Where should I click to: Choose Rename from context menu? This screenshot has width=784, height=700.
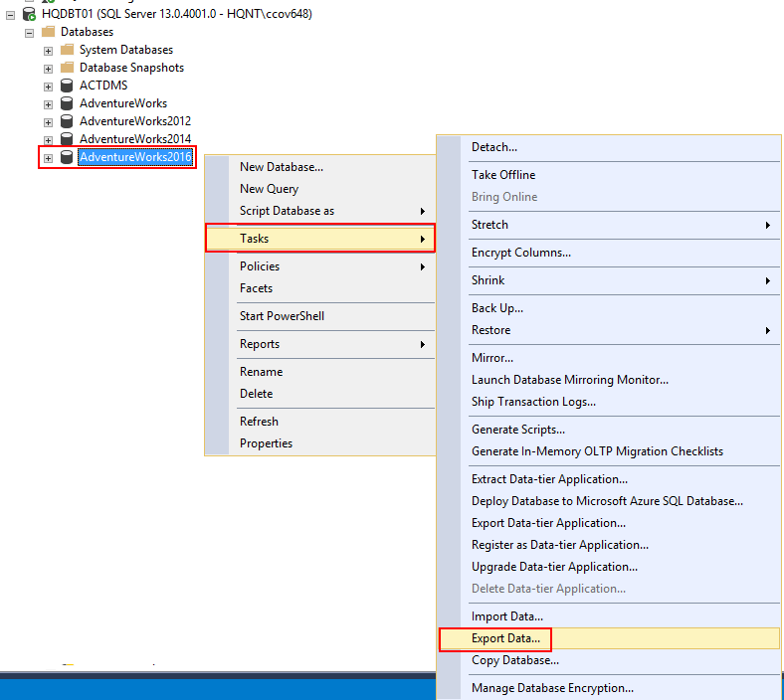[320, 372]
